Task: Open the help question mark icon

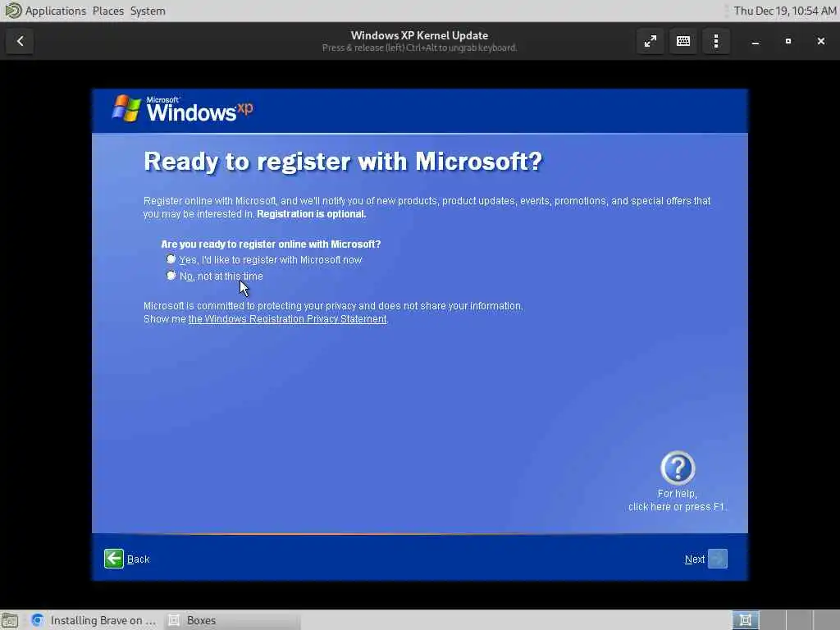Action: 678,468
